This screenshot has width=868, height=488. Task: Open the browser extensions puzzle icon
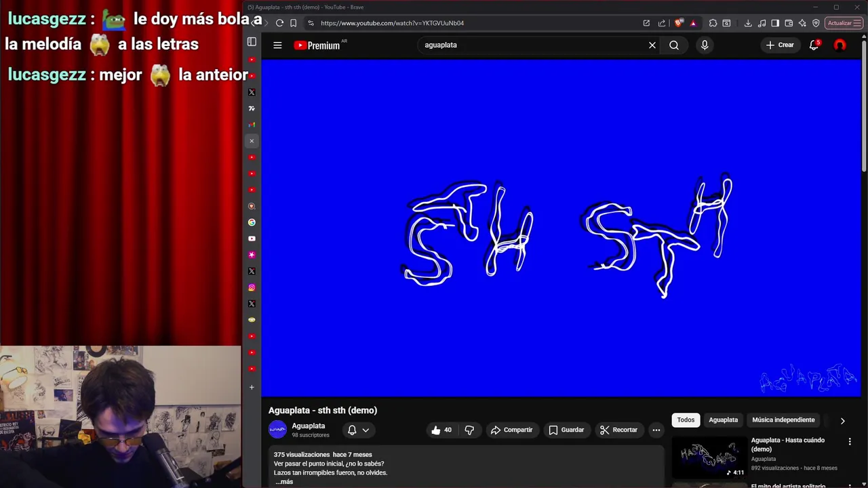tap(713, 23)
